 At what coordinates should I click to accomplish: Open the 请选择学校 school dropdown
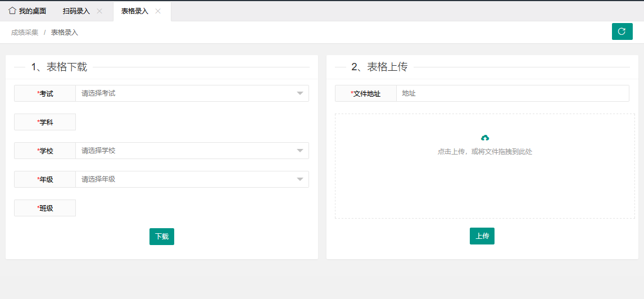point(185,151)
